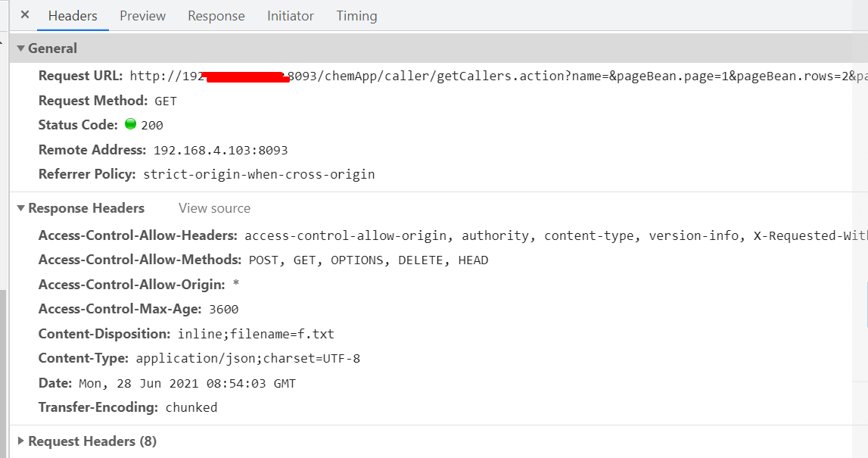Image resolution: width=868 pixels, height=458 pixels.
Task: Select the Remote Address value 192.168.4.103:8093
Action: [220, 150]
